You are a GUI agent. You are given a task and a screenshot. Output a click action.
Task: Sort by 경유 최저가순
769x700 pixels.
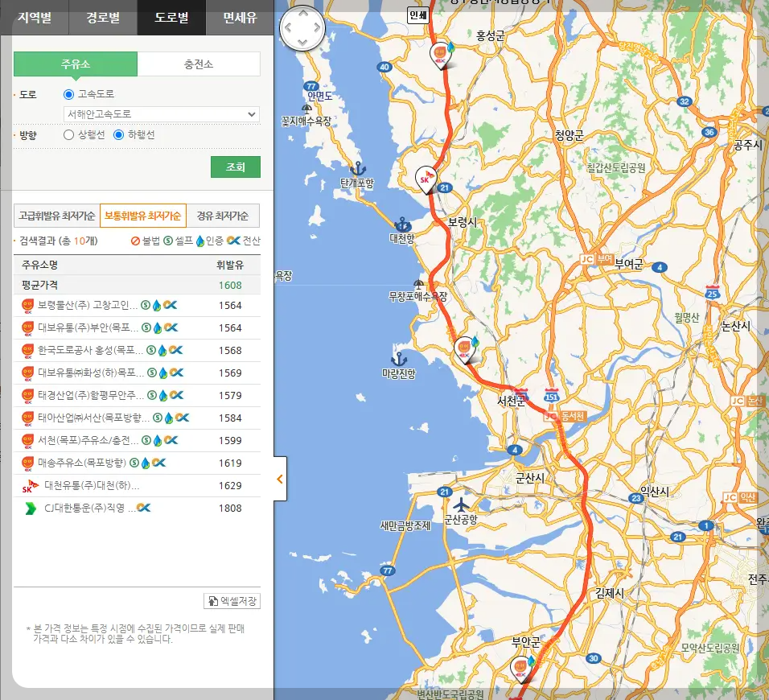tap(223, 216)
